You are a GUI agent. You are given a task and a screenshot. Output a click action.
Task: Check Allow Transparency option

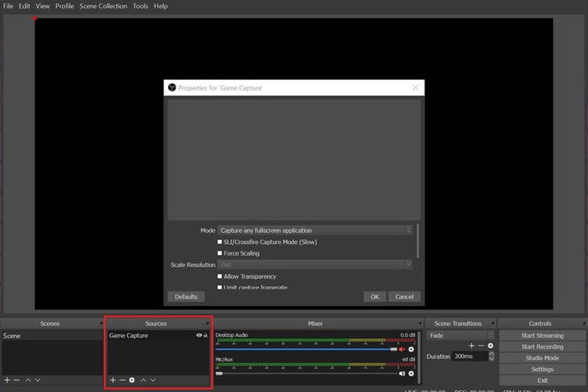(220, 277)
